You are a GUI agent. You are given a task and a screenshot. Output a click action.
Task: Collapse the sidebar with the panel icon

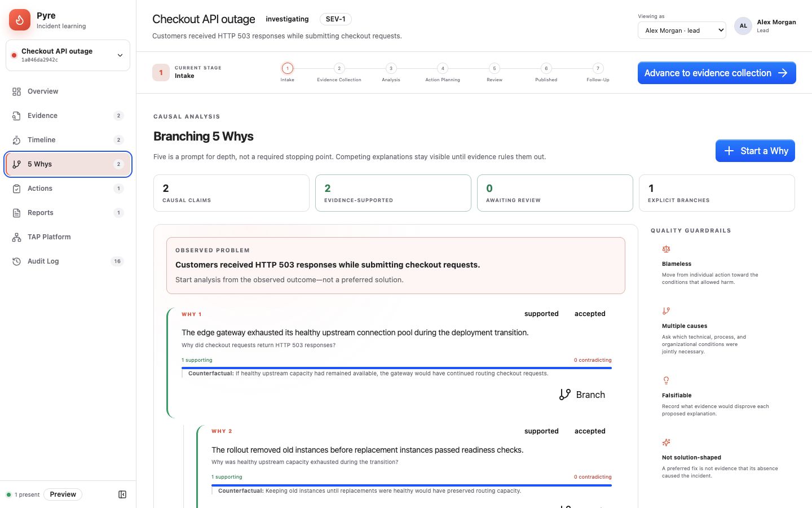point(122,494)
